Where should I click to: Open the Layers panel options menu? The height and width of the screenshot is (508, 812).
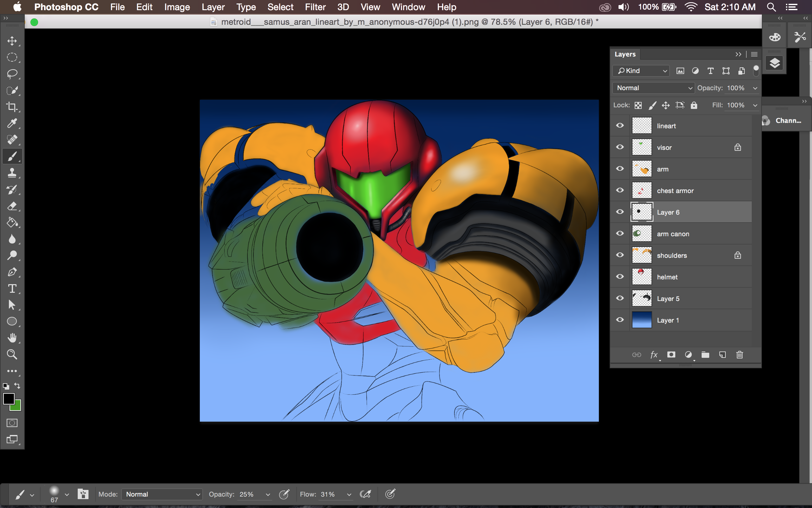(754, 54)
